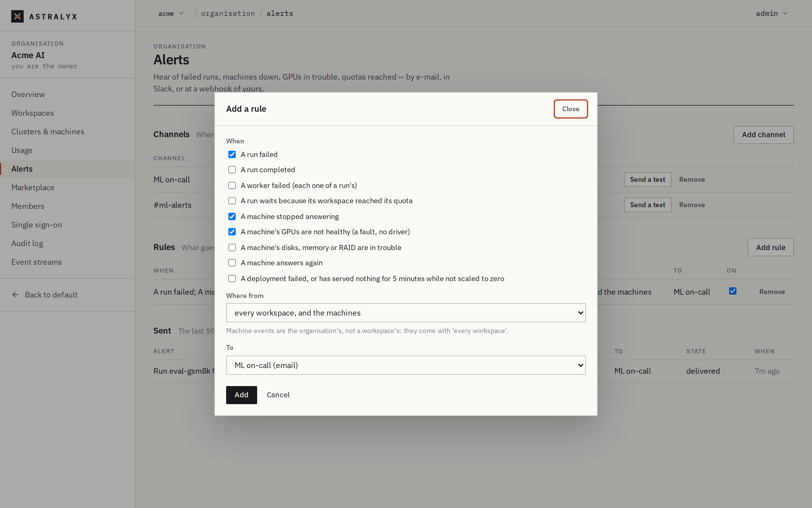Image resolution: width=812 pixels, height=508 pixels.
Task: Remove the #ml-alerts channel
Action: point(692,205)
